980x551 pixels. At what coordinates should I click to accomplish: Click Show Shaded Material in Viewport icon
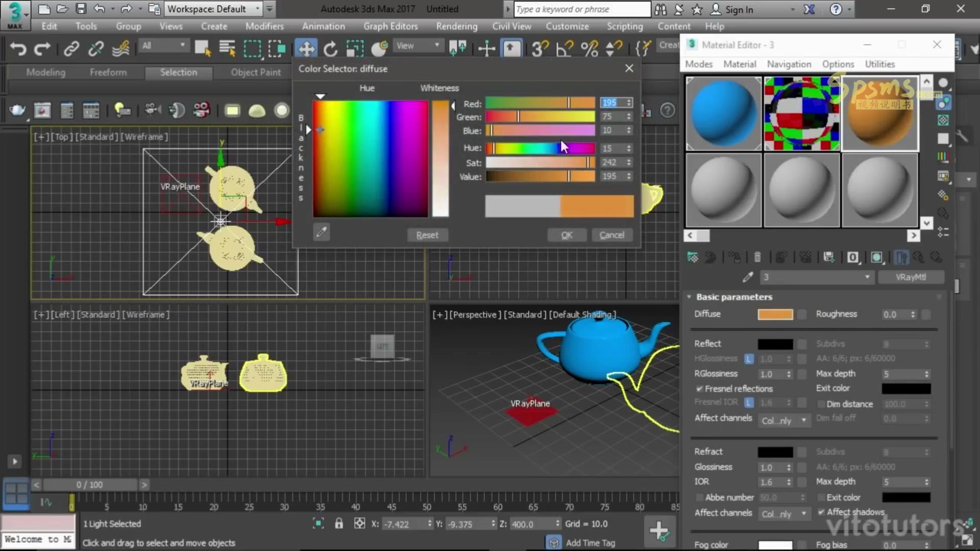(876, 257)
